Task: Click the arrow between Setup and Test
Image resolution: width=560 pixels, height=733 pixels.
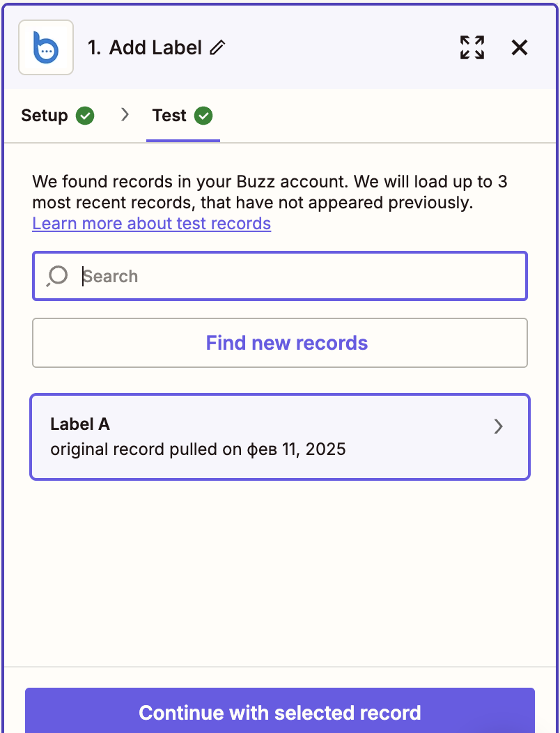Action: pyautogui.click(x=125, y=115)
